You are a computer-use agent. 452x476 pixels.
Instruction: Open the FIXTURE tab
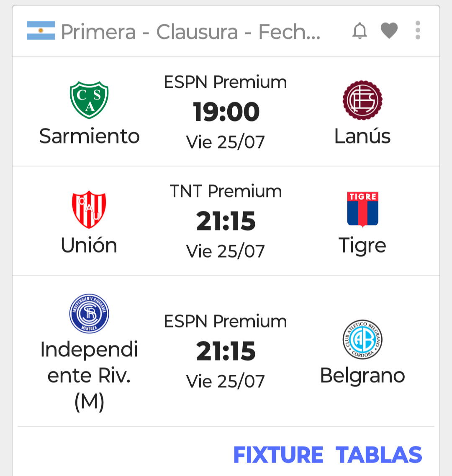[x=278, y=455]
